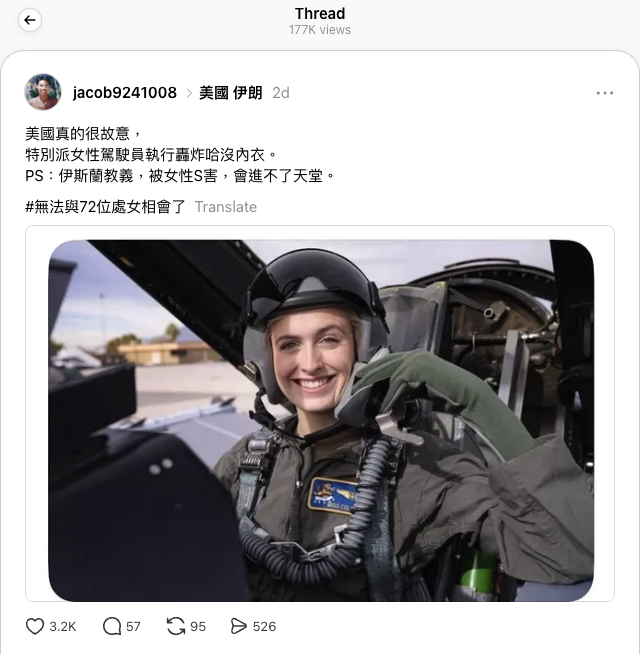The image size is (640, 654).
Task: Open the jacob9241008 username link
Action: (124, 93)
